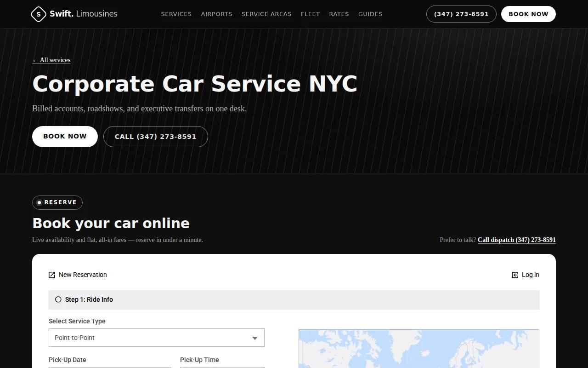Open the Point-to-Point service type combo box

click(x=157, y=338)
